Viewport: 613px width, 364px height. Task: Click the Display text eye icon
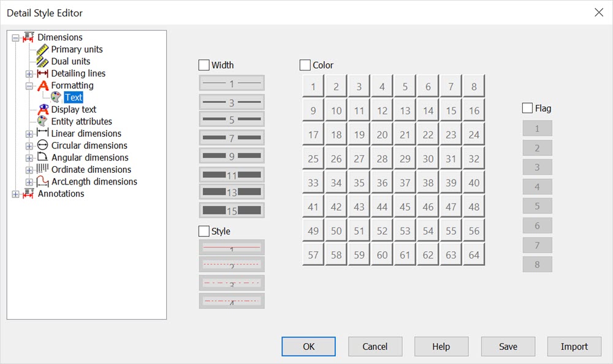tap(42, 110)
